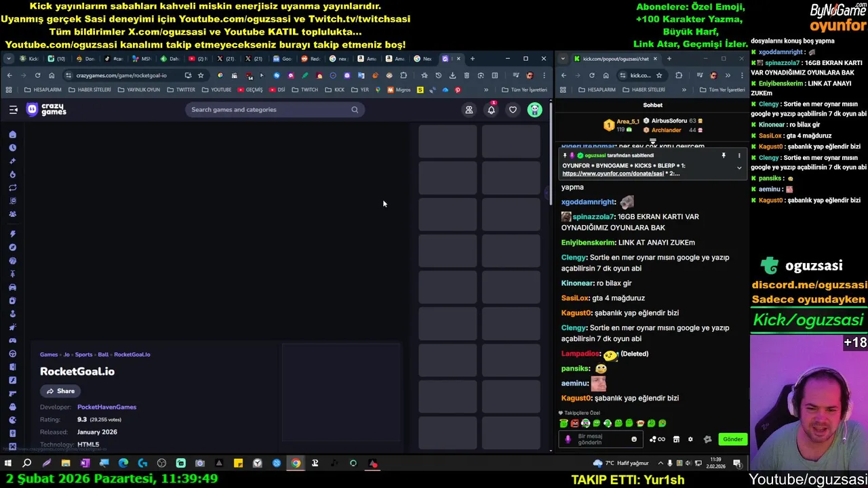Go to Sports breadcrumb link

pos(83,354)
